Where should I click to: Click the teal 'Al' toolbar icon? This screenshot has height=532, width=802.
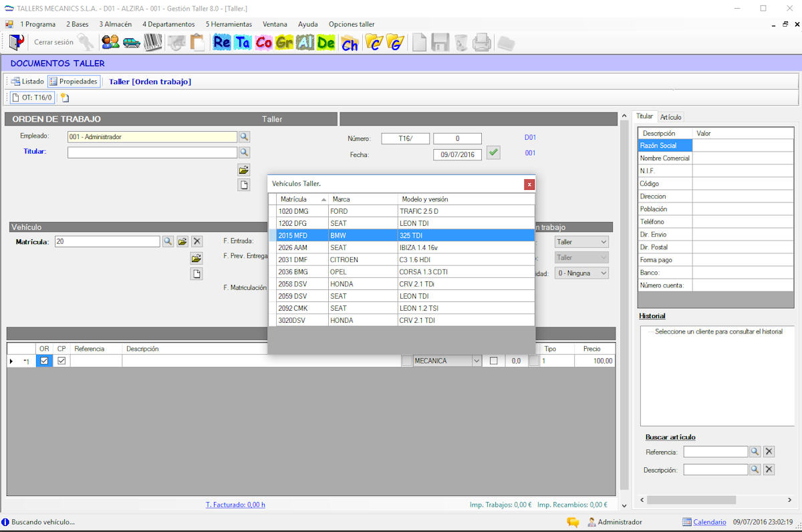pos(305,42)
